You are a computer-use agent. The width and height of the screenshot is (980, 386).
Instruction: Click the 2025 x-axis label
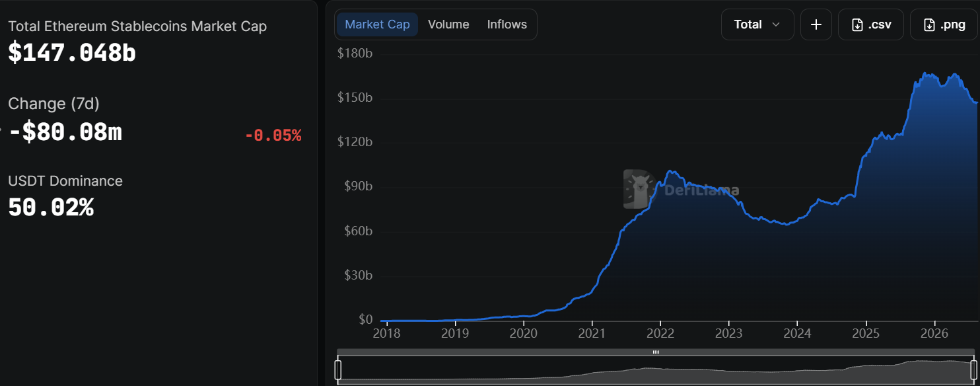click(866, 332)
